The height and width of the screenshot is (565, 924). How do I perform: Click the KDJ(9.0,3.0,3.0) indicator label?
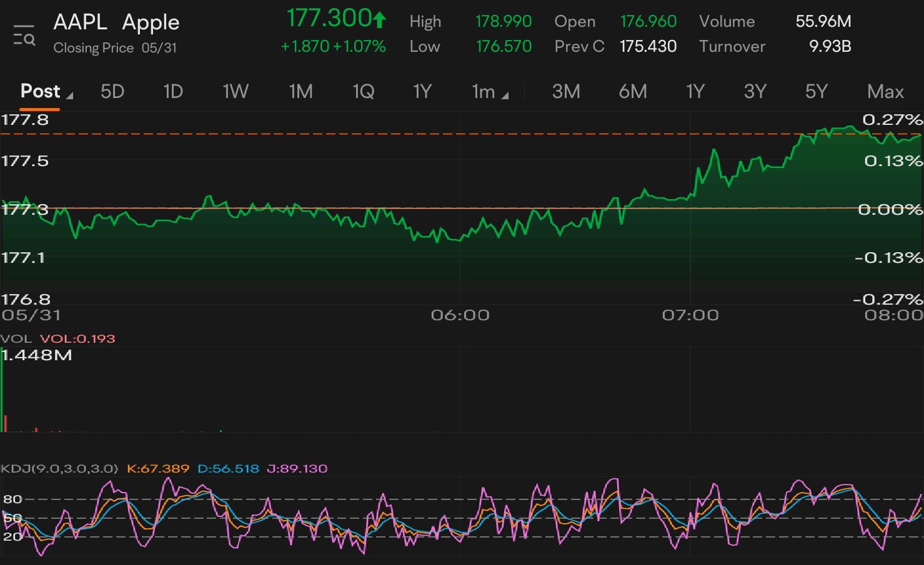pos(59,468)
